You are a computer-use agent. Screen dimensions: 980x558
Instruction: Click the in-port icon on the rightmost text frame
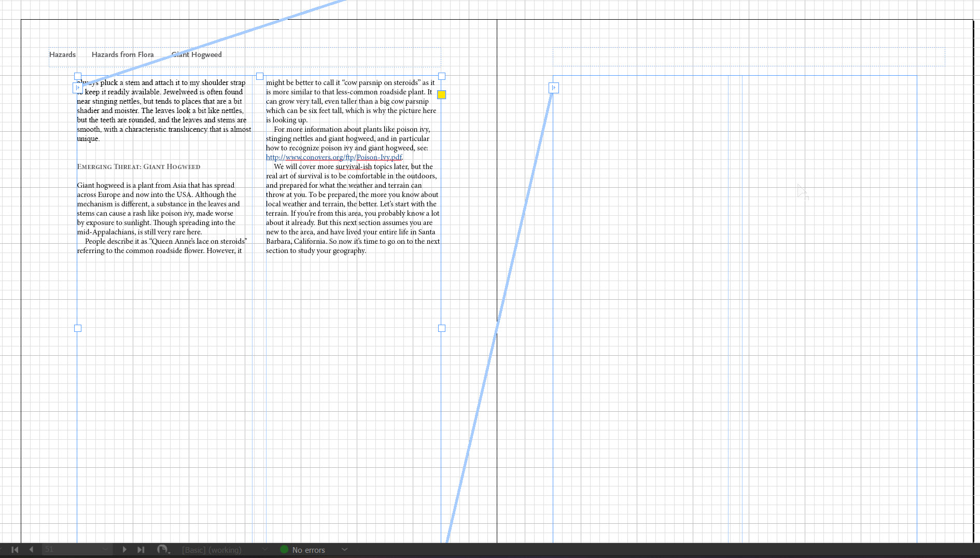(553, 88)
